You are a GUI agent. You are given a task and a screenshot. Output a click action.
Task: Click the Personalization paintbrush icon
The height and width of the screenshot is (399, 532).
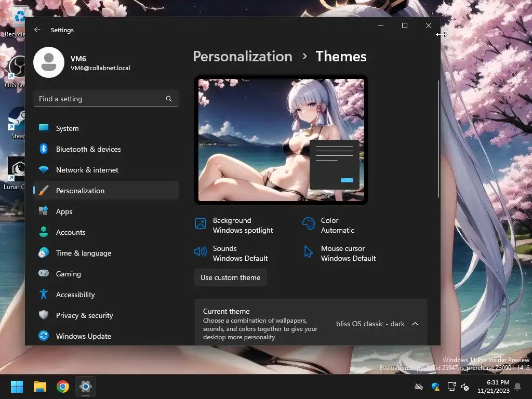[x=44, y=190]
